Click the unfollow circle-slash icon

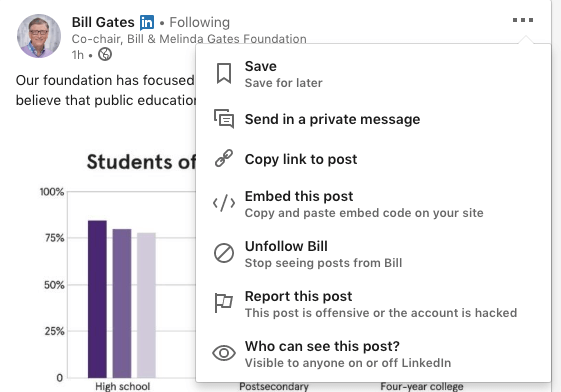(x=224, y=253)
